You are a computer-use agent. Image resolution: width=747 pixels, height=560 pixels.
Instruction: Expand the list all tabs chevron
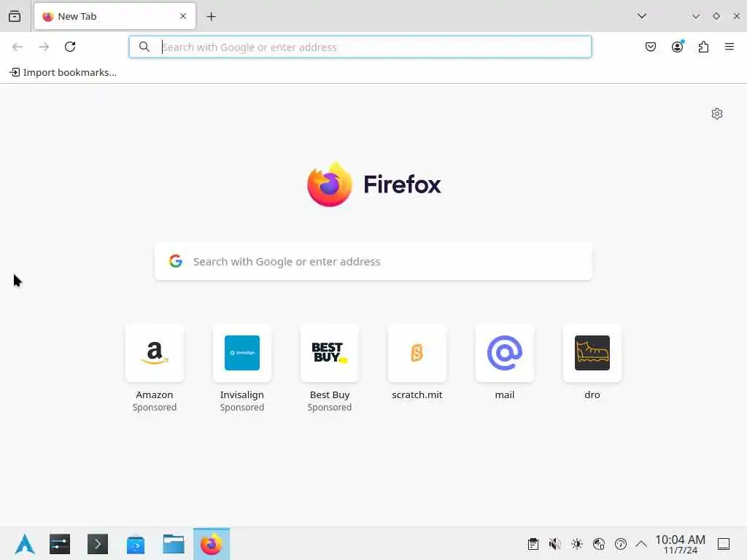(642, 16)
